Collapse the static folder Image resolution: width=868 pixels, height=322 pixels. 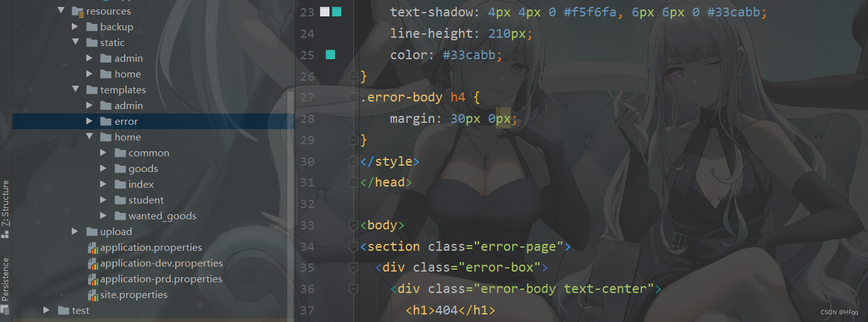[75, 42]
